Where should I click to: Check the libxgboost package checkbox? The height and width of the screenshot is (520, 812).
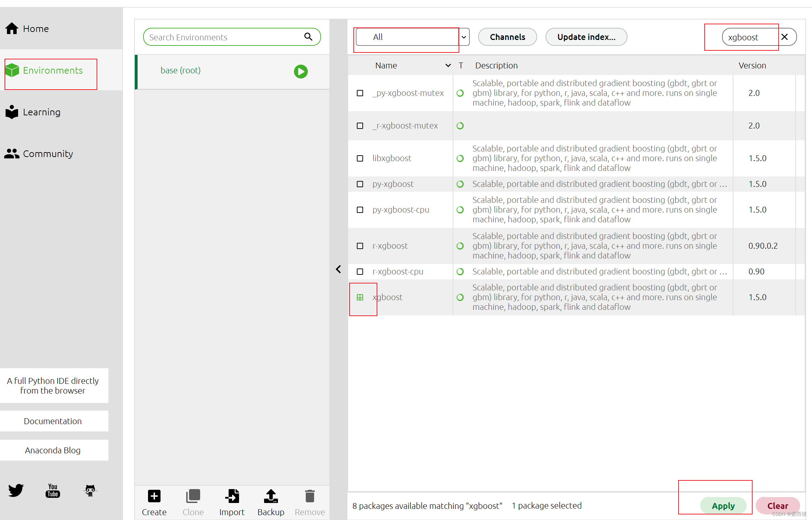pos(360,158)
